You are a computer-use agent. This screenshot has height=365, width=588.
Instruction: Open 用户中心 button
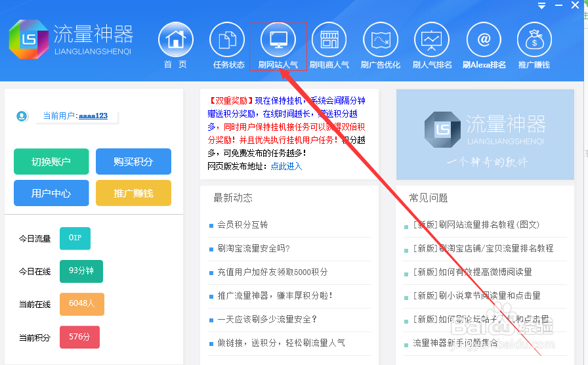pyautogui.click(x=51, y=193)
